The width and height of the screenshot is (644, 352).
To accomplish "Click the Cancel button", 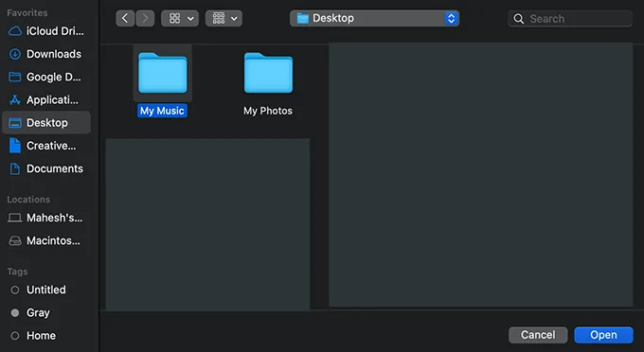I will coord(538,335).
